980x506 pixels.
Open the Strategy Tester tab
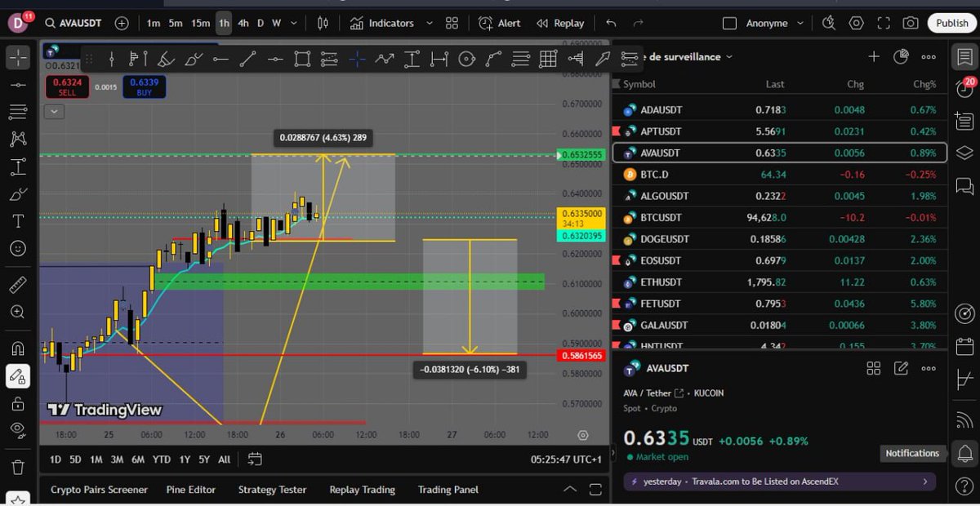pyautogui.click(x=272, y=490)
